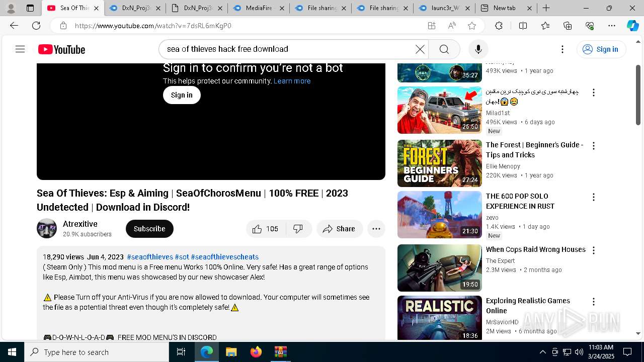Open the browser profile avatar
This screenshot has height=362, width=644.
[x=11, y=8]
